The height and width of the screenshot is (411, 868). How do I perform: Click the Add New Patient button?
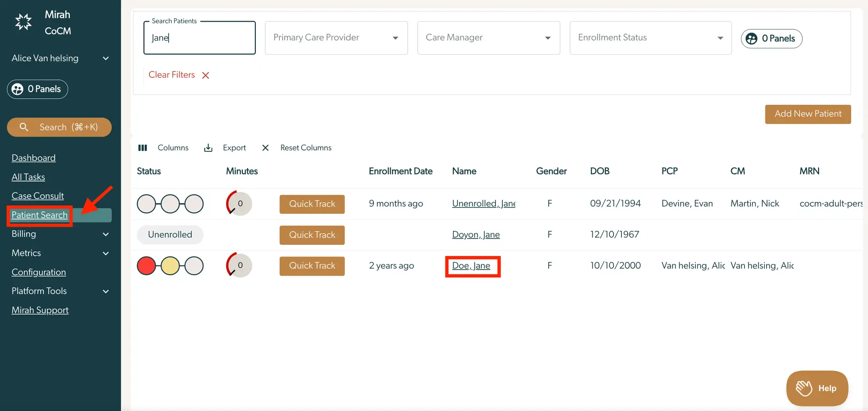point(807,114)
